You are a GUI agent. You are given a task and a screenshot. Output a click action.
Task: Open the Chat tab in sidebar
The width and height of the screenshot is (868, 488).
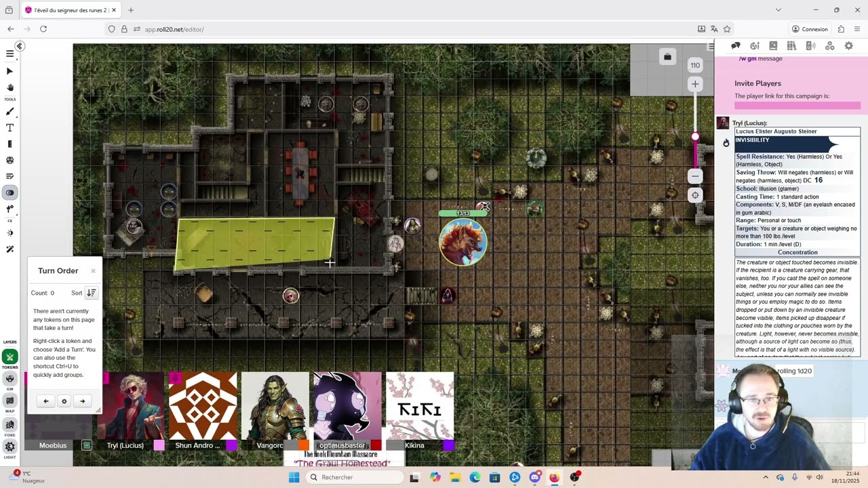tap(736, 46)
